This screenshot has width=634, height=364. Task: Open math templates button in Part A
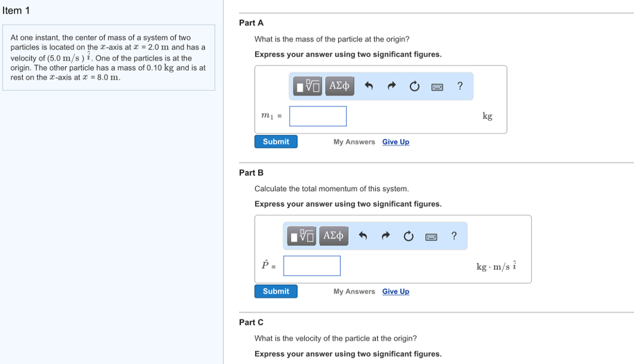(x=308, y=86)
